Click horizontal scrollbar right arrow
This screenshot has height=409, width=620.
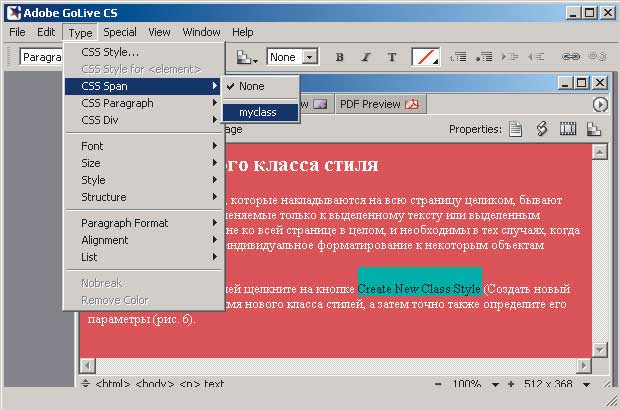(x=584, y=365)
